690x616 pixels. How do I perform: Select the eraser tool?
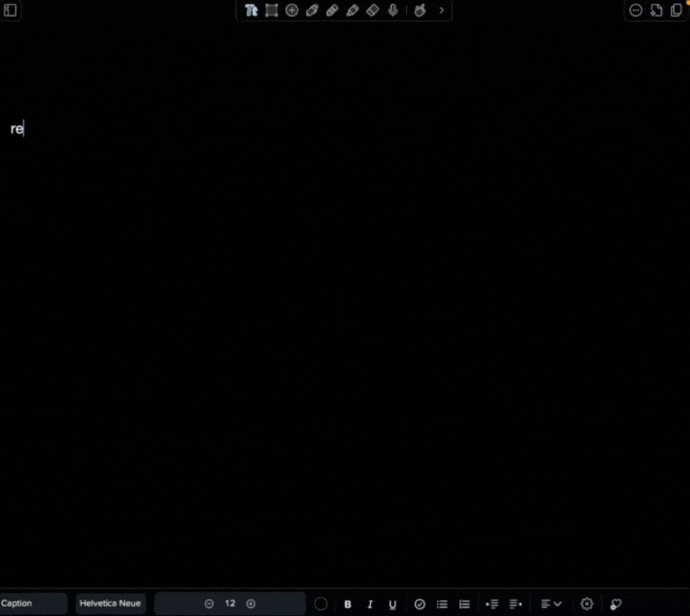(x=372, y=10)
